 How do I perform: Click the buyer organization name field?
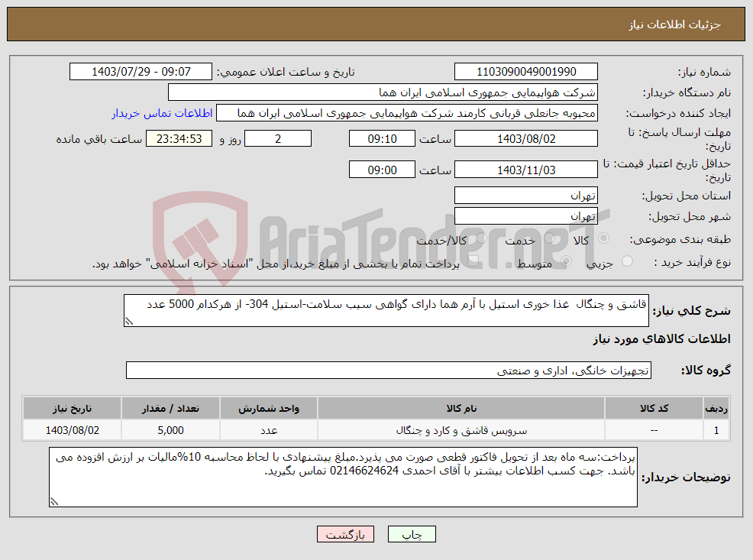tap(383, 92)
